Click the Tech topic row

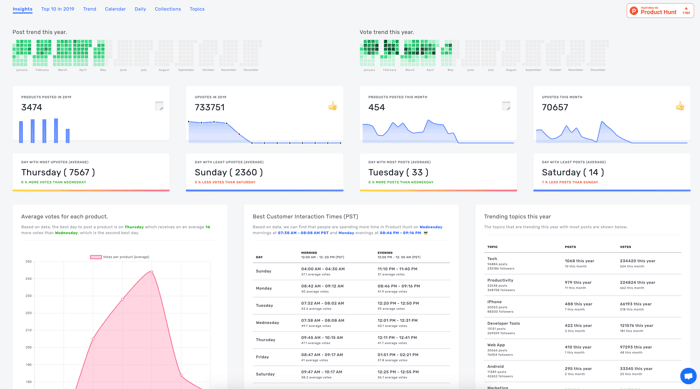583,264
